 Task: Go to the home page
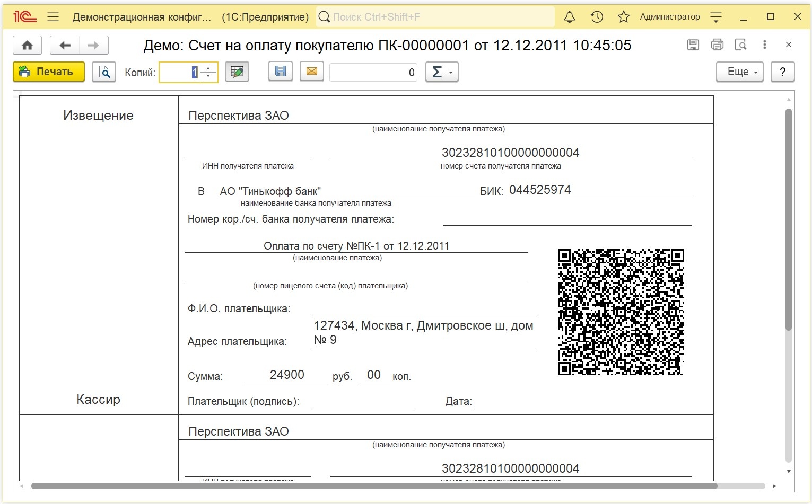point(28,45)
